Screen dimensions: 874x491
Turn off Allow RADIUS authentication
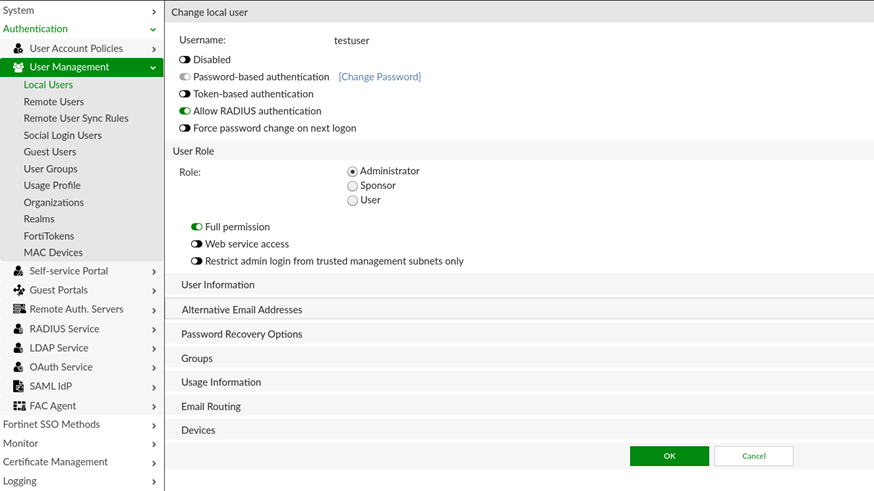[185, 111]
